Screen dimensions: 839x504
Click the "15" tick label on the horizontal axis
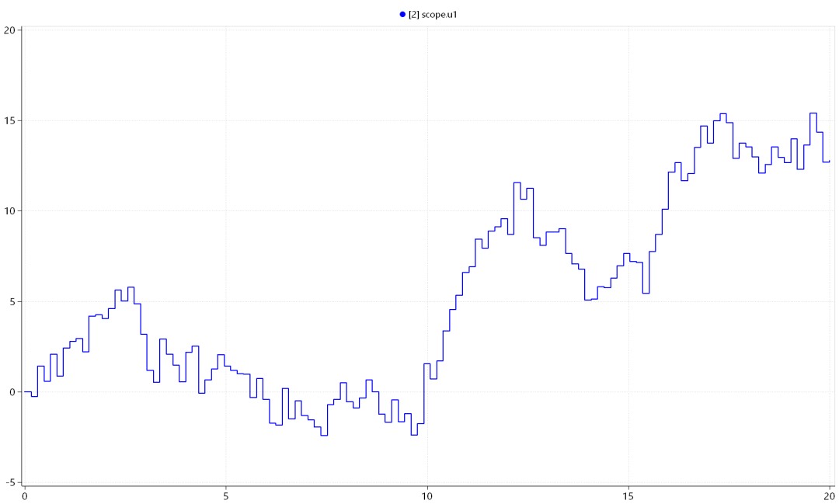[628, 496]
